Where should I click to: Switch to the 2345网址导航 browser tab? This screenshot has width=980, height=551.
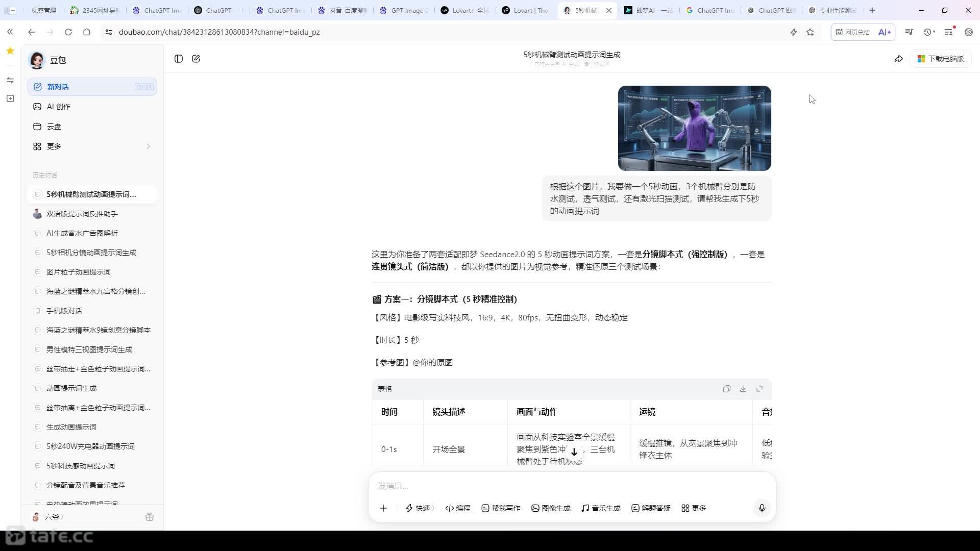94,10
